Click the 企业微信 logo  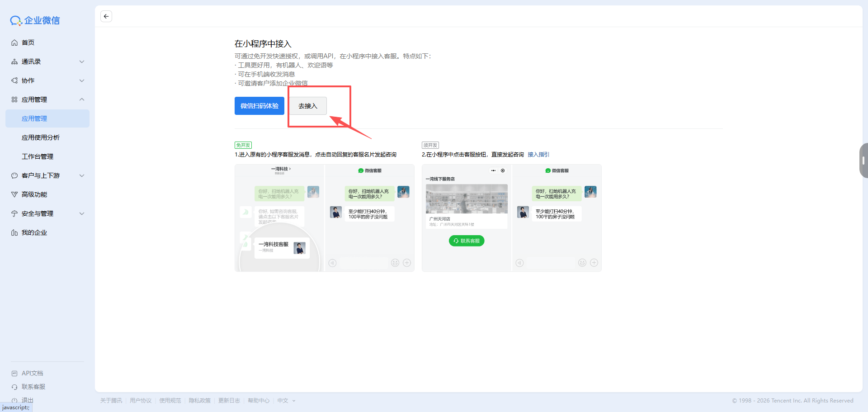[35, 20]
